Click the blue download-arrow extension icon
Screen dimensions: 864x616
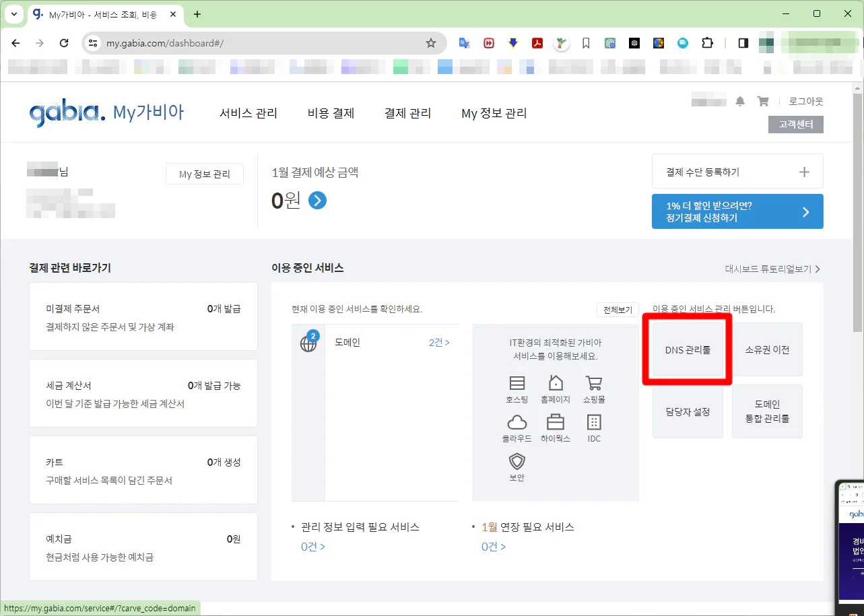[x=513, y=43]
